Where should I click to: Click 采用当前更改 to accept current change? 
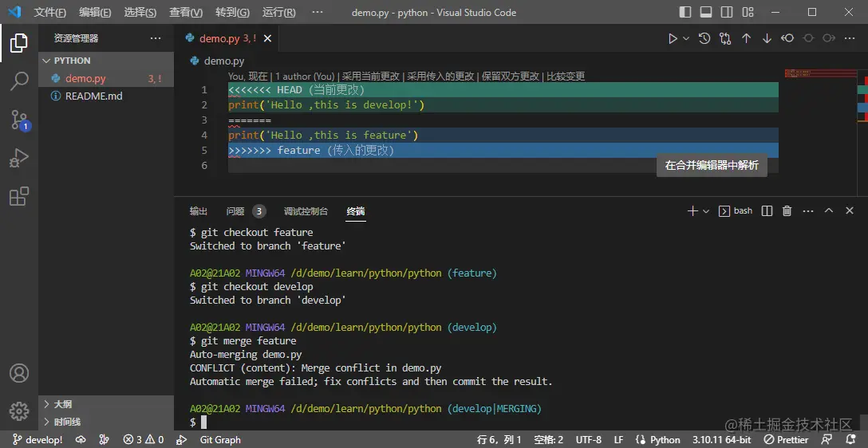(x=371, y=77)
